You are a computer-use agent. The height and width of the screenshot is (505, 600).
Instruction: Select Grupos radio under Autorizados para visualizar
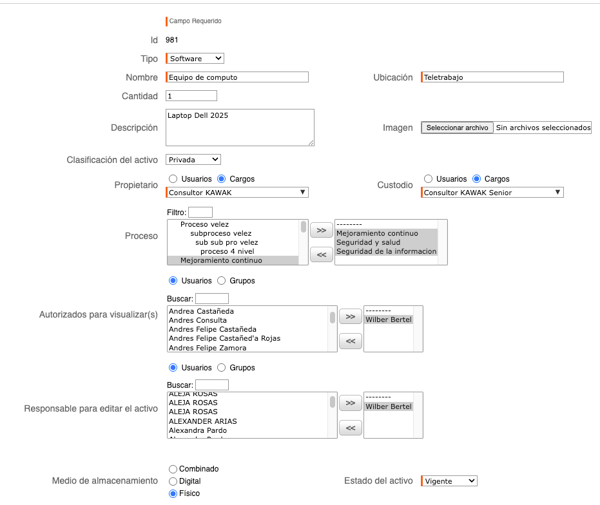point(221,281)
